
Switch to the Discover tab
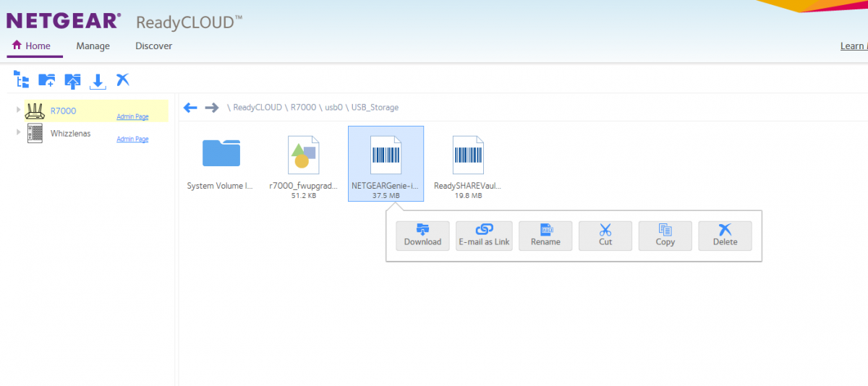tap(153, 46)
